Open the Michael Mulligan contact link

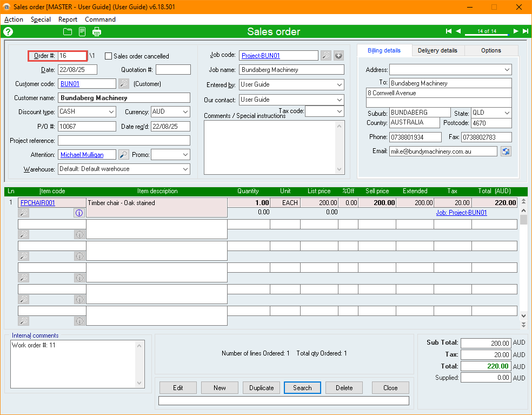[82, 155]
